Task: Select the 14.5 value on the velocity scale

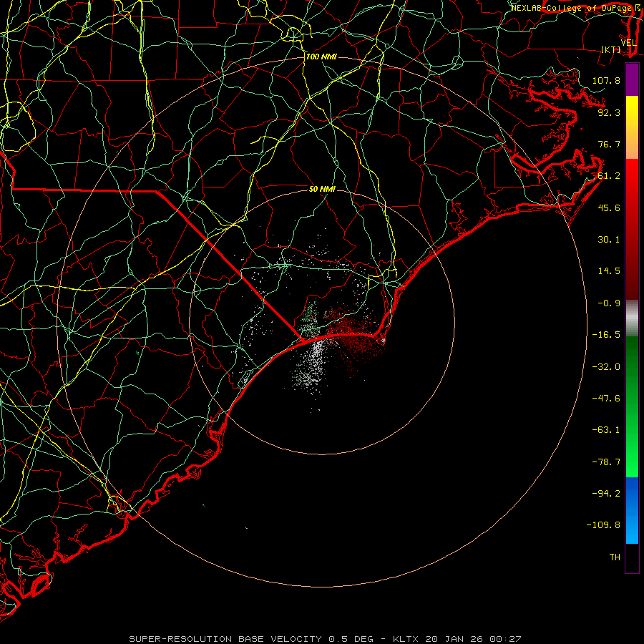Action: coord(609,271)
